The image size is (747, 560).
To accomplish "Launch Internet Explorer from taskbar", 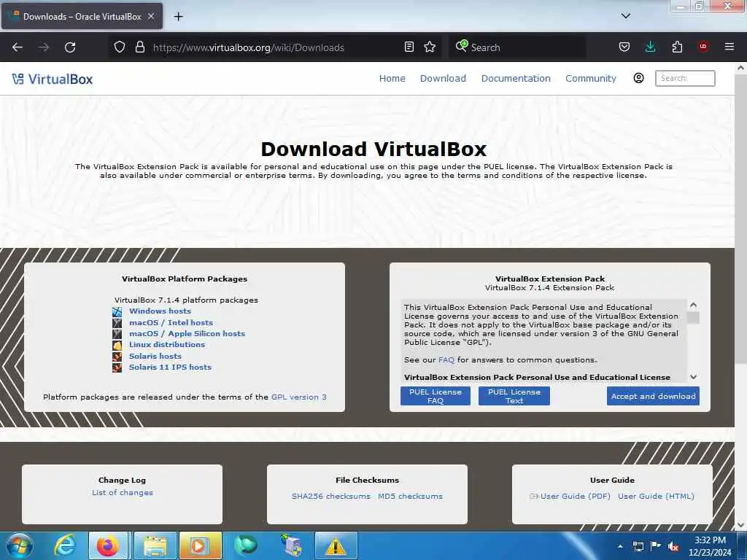I will [65, 545].
